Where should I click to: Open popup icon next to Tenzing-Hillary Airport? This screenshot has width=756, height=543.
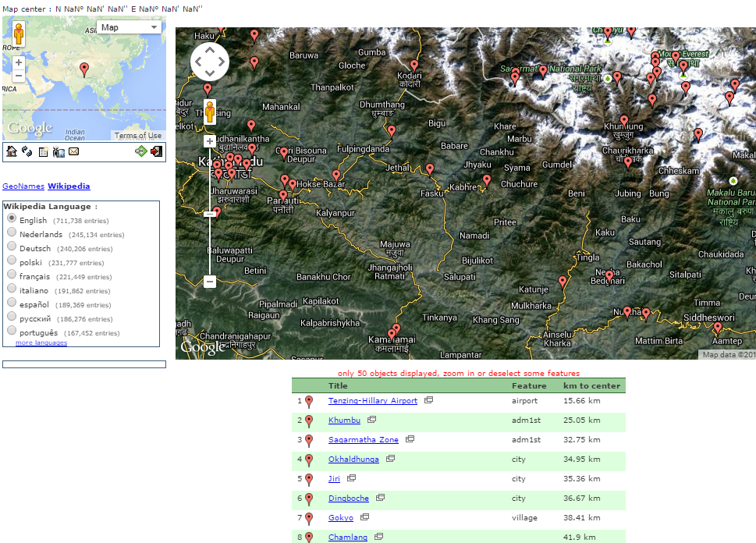428,399
